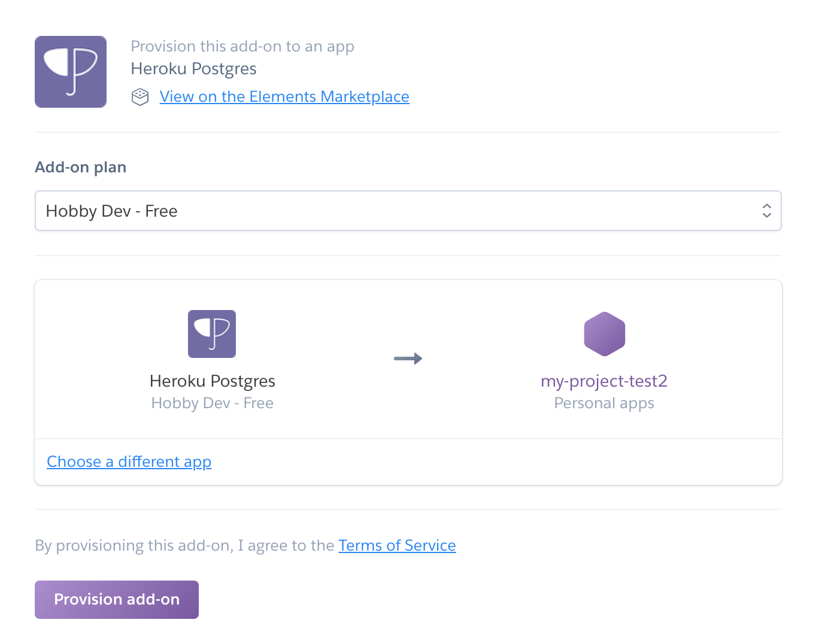Click the right-pointing arrow between add-on and app

[408, 359]
